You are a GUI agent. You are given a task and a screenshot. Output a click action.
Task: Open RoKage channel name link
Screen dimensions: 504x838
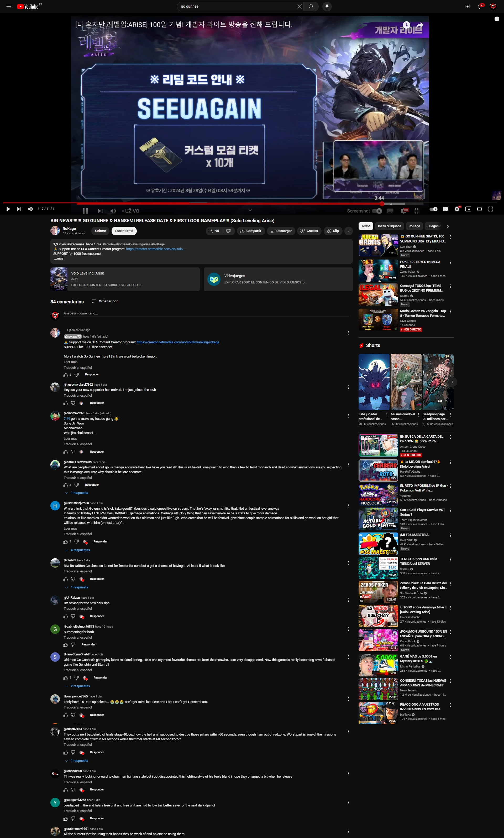coord(69,229)
